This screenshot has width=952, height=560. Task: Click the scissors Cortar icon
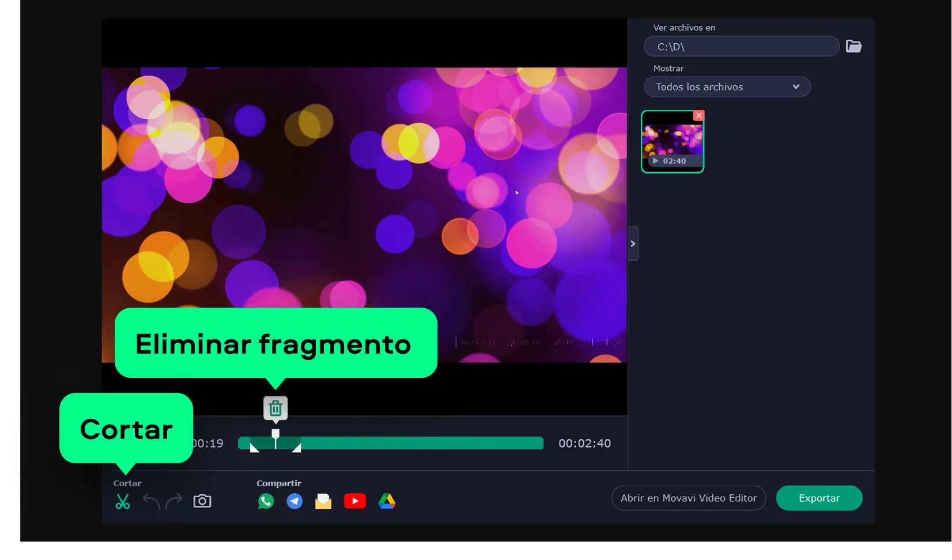pyautogui.click(x=122, y=501)
